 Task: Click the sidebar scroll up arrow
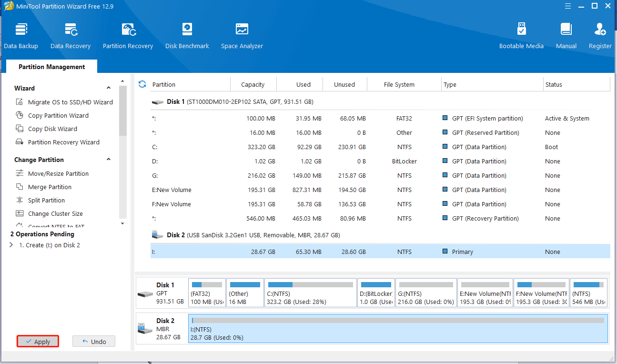(122, 82)
